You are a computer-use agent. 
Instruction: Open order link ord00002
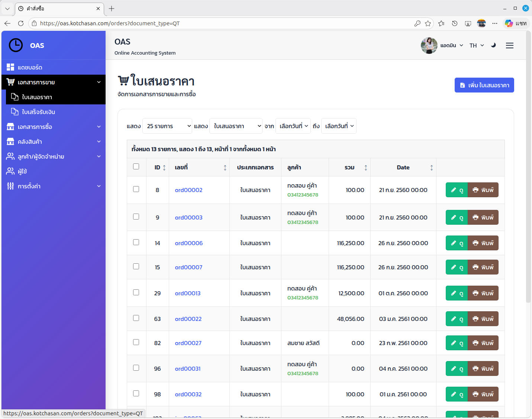coord(188,190)
